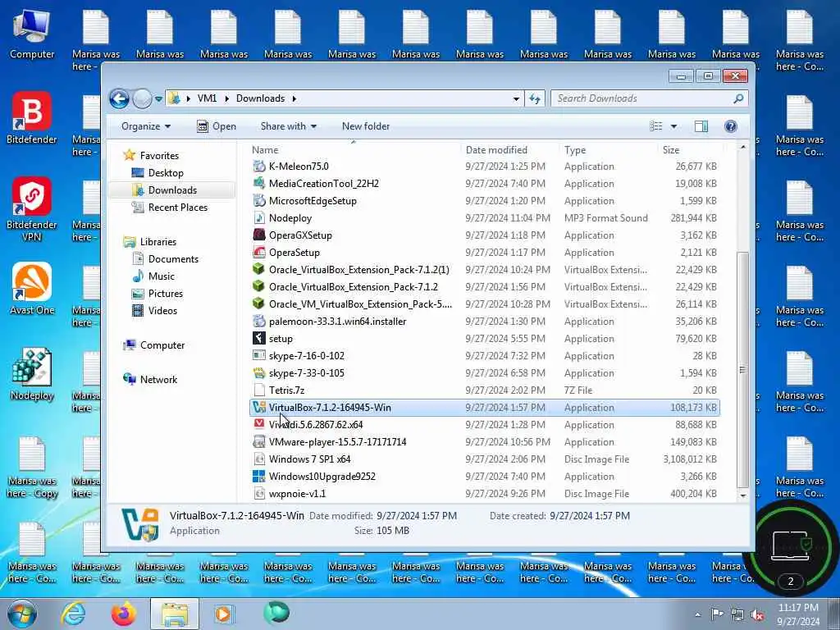Change the view with the views button

coord(656,126)
